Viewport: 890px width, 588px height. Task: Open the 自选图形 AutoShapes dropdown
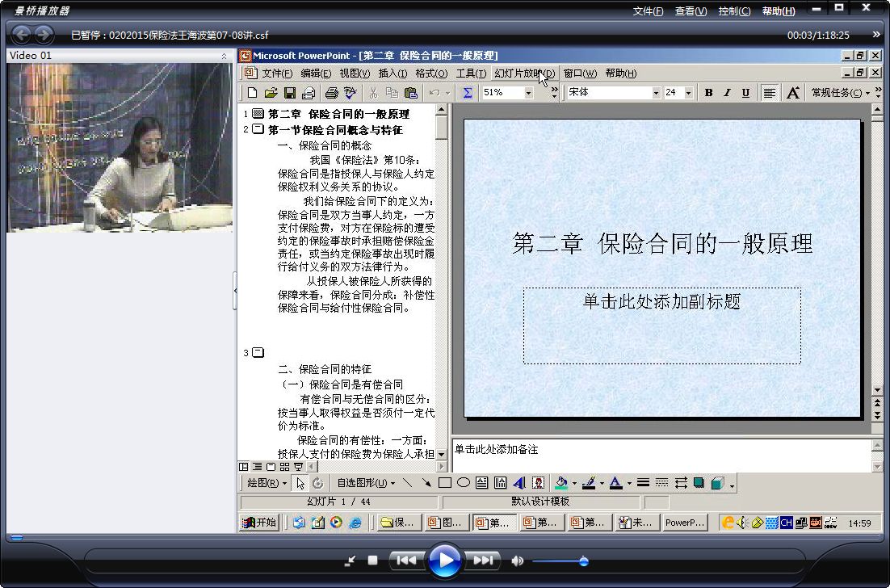click(x=365, y=483)
